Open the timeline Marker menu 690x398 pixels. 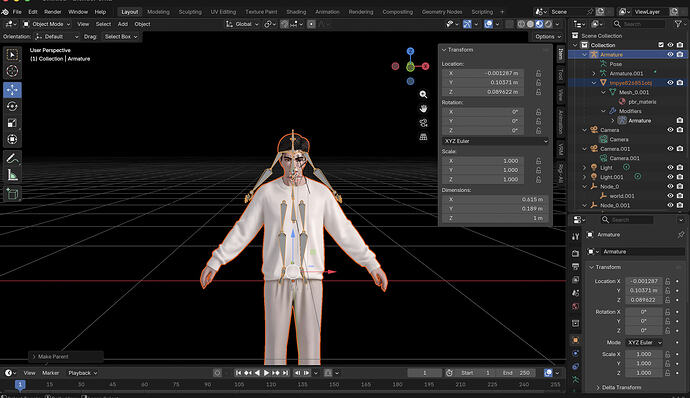(51, 373)
